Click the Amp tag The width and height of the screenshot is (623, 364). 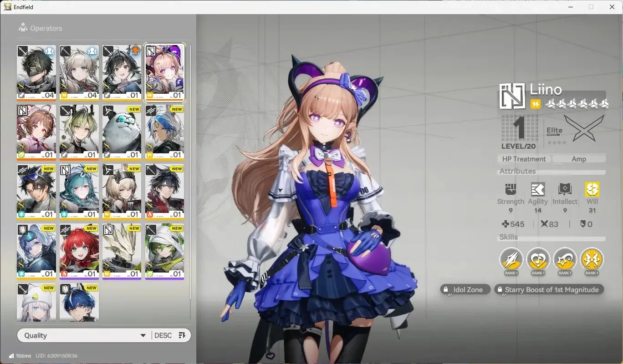[579, 159]
